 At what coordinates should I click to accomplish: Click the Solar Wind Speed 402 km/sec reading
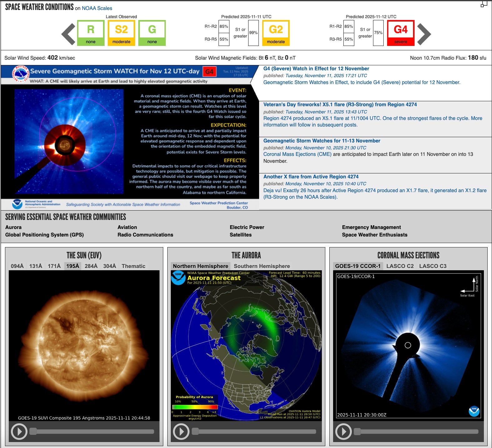point(40,58)
